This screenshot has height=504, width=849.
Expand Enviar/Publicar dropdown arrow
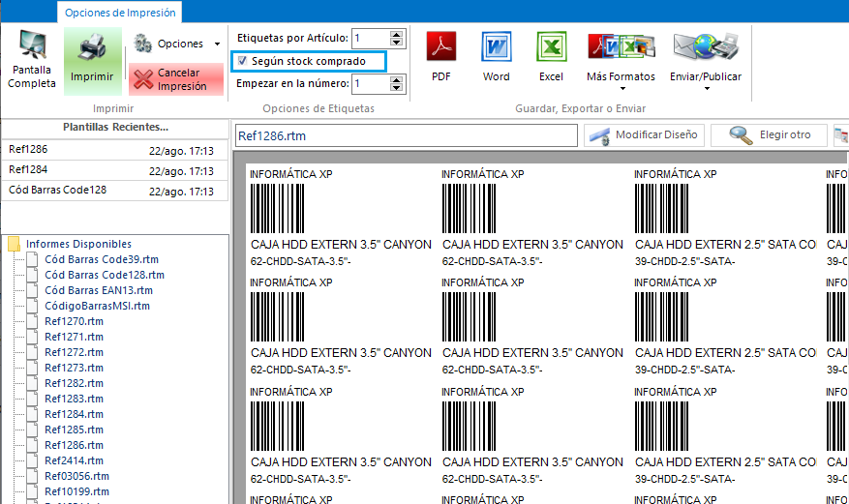tap(707, 89)
